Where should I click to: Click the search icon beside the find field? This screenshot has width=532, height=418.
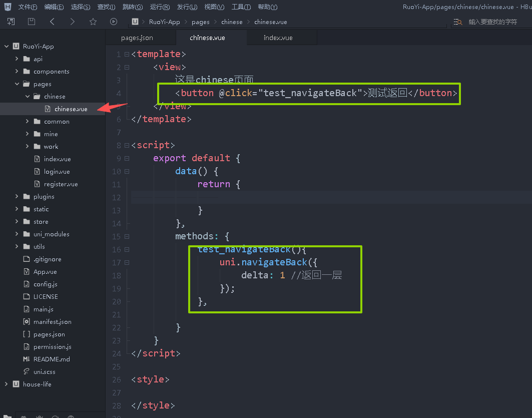tap(457, 22)
